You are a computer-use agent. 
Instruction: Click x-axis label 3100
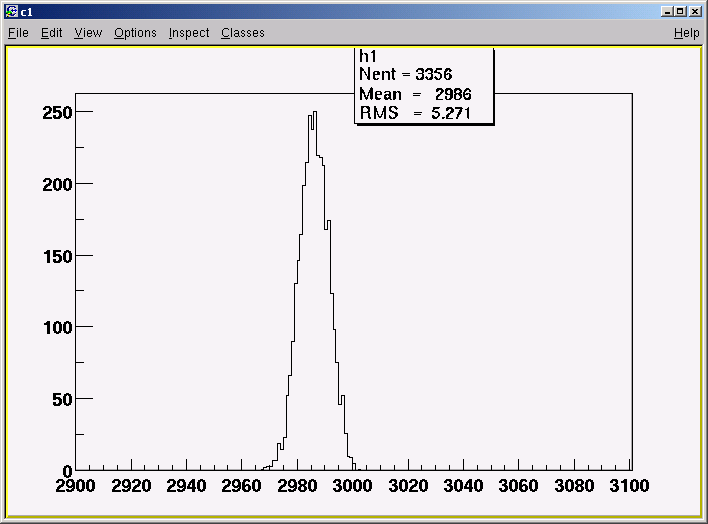629,486
